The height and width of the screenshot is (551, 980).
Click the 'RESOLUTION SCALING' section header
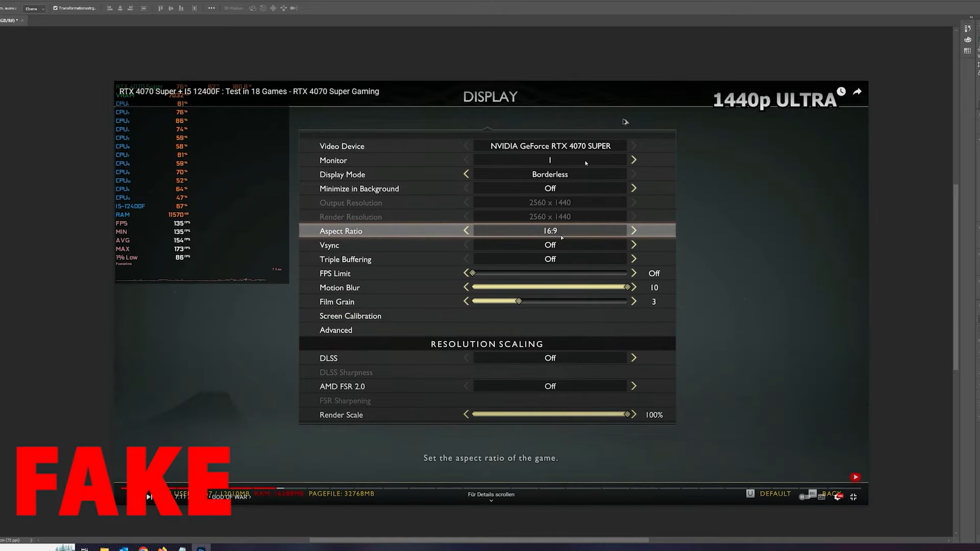pyautogui.click(x=487, y=344)
